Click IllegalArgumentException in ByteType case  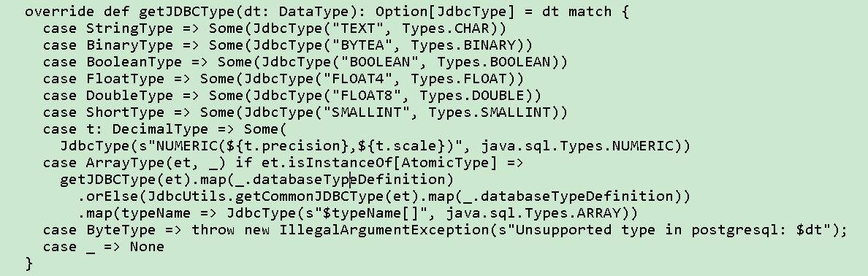384,230
